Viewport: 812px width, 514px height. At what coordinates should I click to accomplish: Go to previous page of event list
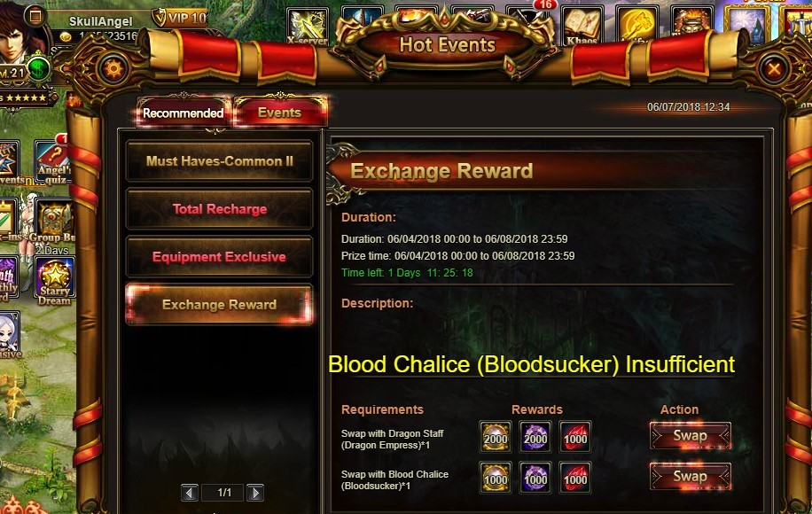[190, 493]
